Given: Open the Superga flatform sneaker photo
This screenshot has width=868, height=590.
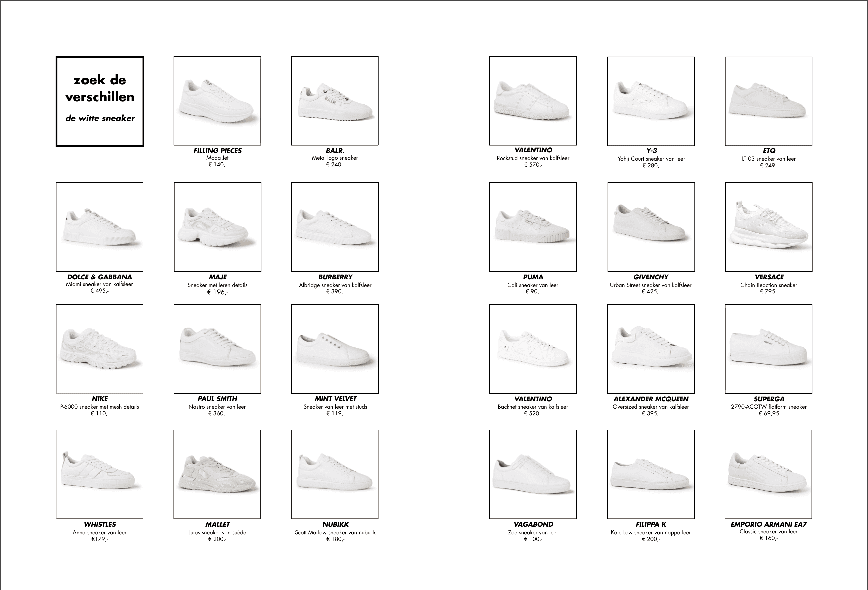Looking at the screenshot, I should [x=769, y=349].
